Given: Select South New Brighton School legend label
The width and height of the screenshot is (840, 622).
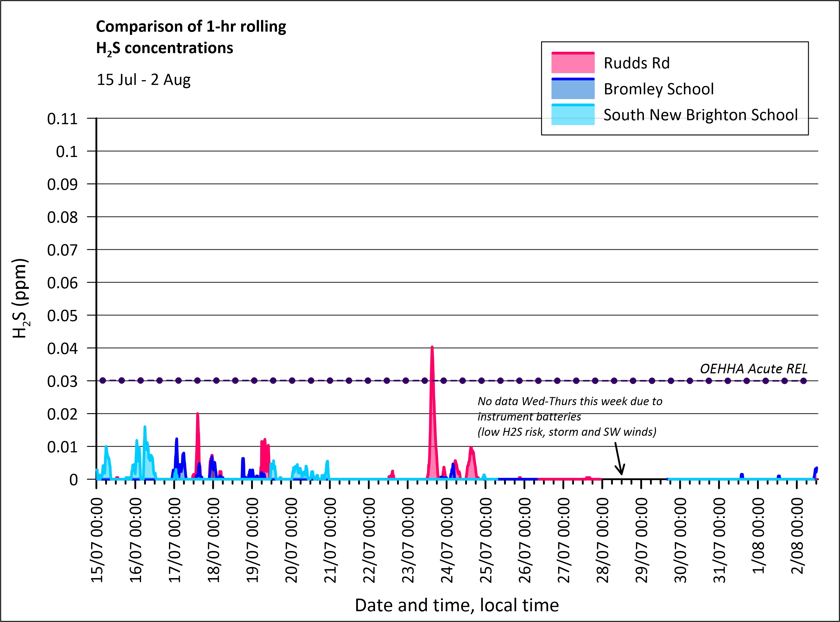Looking at the screenshot, I should click(700, 115).
